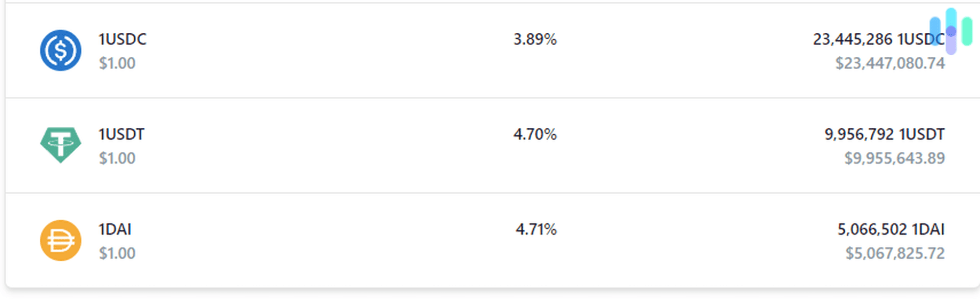Screen dimensions: 980x300
Task: Open the 1USDT asset name
Action: (122, 134)
